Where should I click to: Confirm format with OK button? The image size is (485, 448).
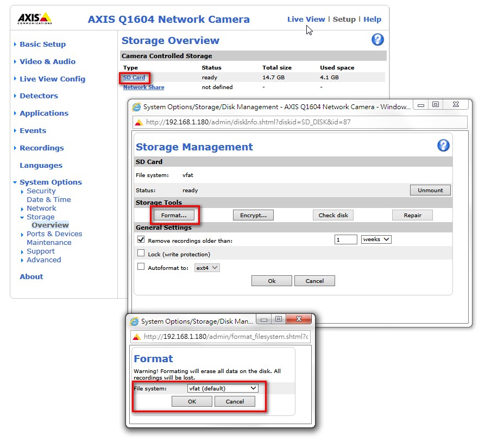[x=192, y=401]
